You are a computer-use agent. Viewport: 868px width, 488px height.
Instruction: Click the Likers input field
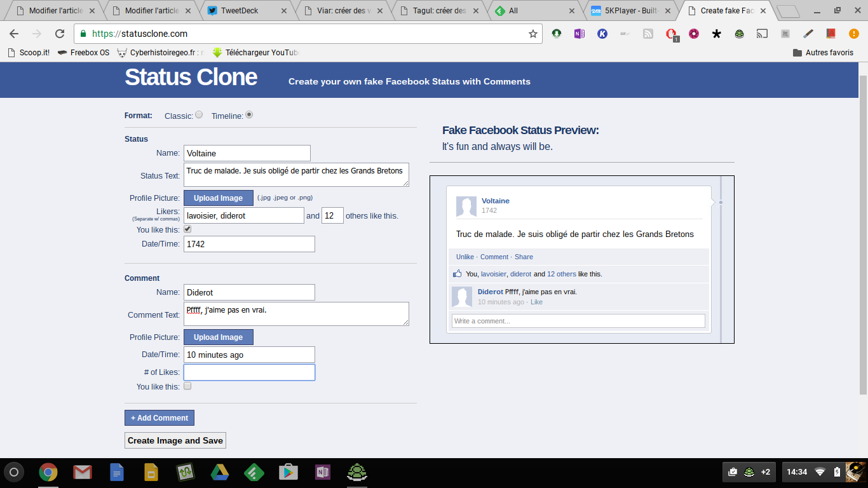244,215
